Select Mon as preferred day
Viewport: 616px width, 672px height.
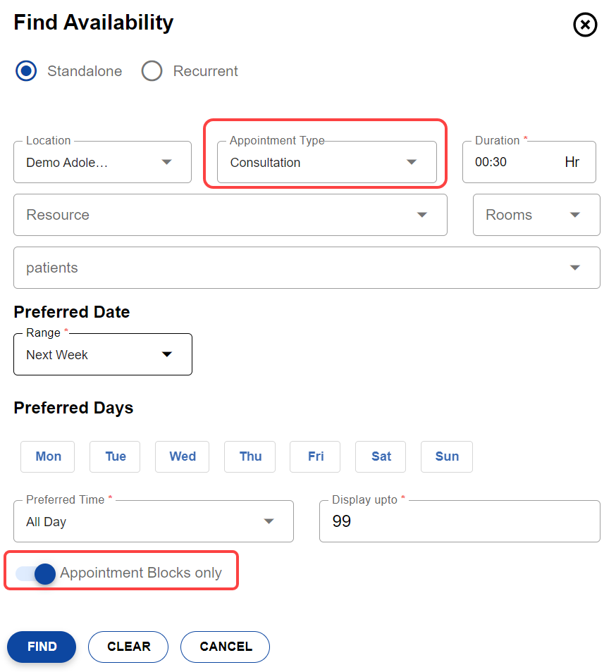click(48, 456)
